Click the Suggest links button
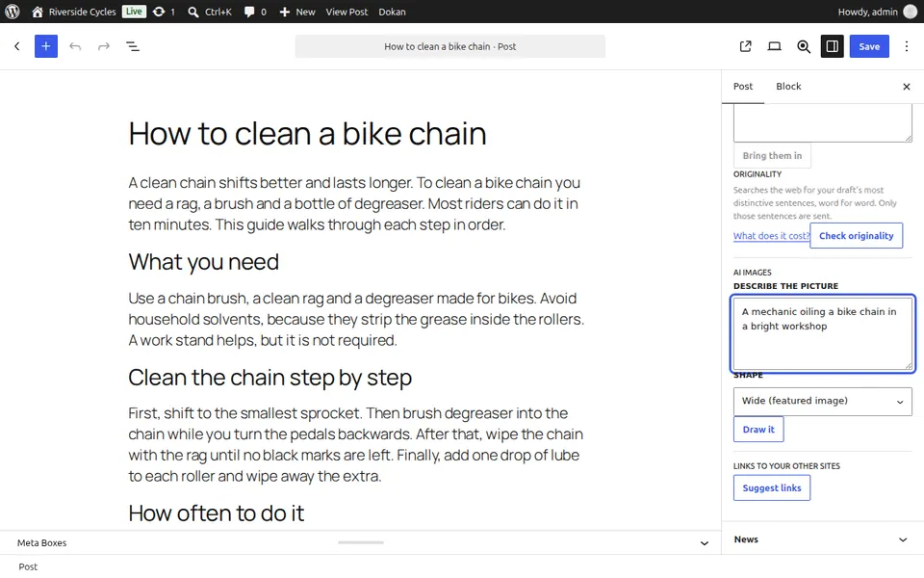 (x=772, y=487)
